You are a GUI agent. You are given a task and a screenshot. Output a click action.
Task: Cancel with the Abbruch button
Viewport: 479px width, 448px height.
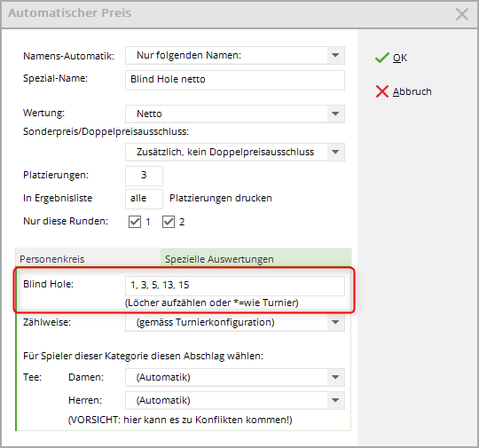(x=404, y=91)
